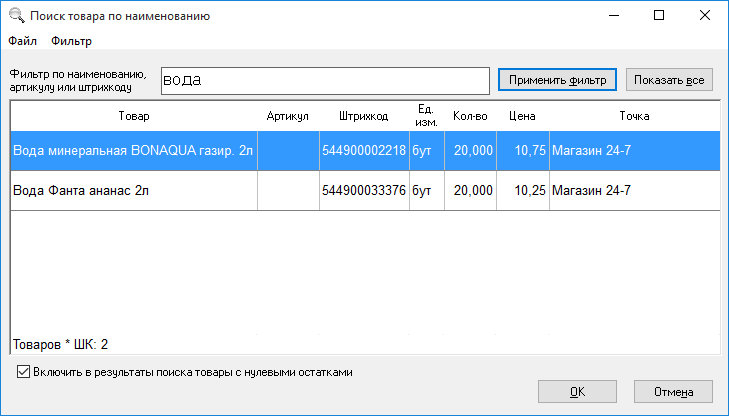729x416 pixels.
Task: Open the Фильтр menu
Action: pos(71,41)
